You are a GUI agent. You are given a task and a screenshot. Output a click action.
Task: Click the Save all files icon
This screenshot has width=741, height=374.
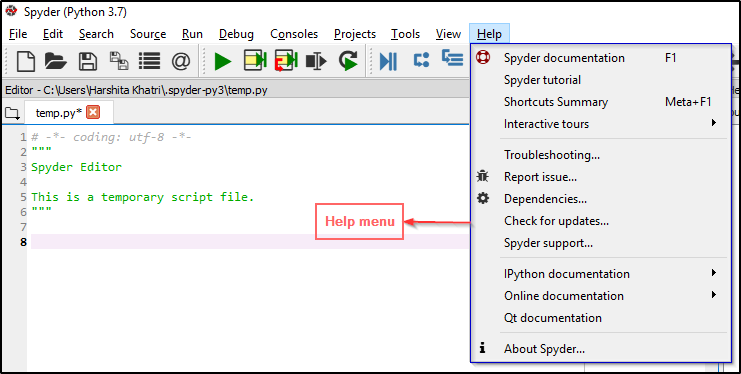[x=119, y=61]
